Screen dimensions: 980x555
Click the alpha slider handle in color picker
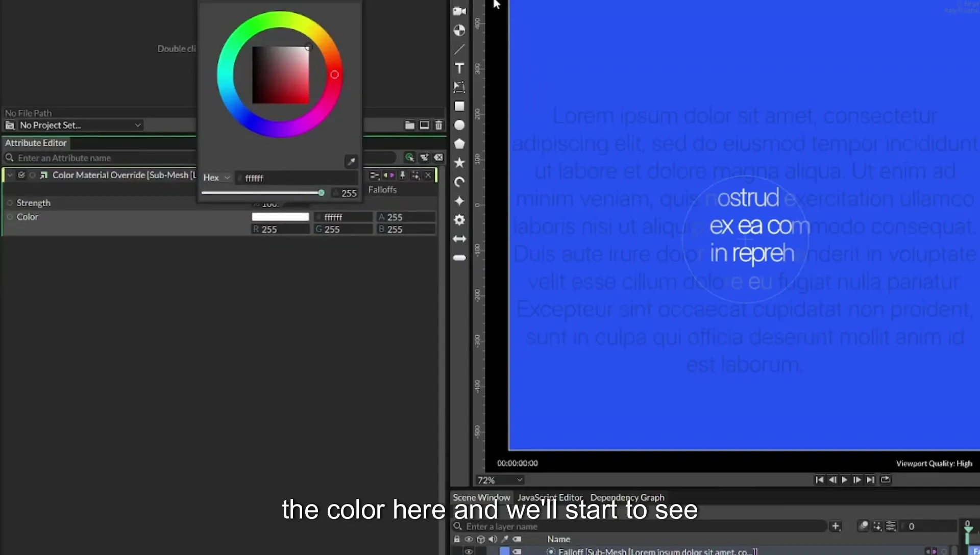click(321, 193)
